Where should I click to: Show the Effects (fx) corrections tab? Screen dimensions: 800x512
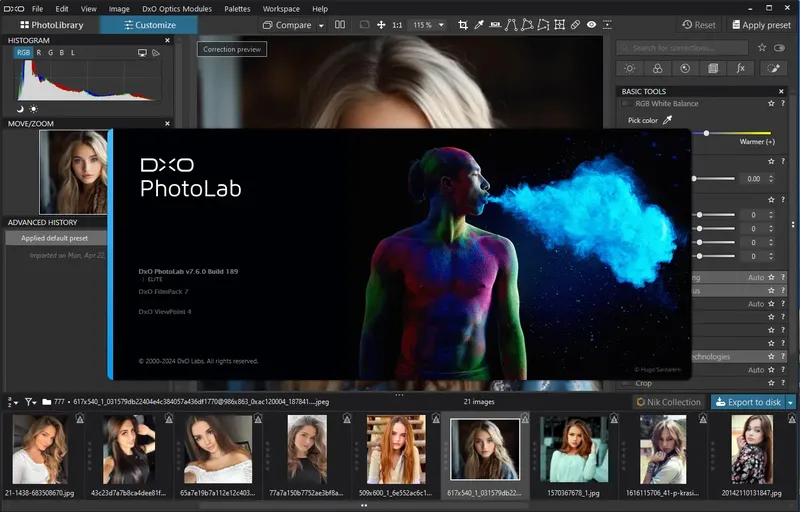coord(741,68)
